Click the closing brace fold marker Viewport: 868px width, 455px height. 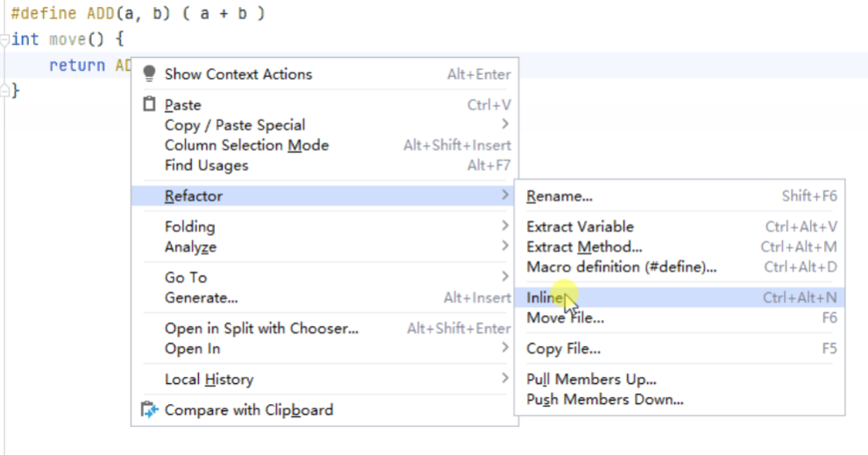5,89
